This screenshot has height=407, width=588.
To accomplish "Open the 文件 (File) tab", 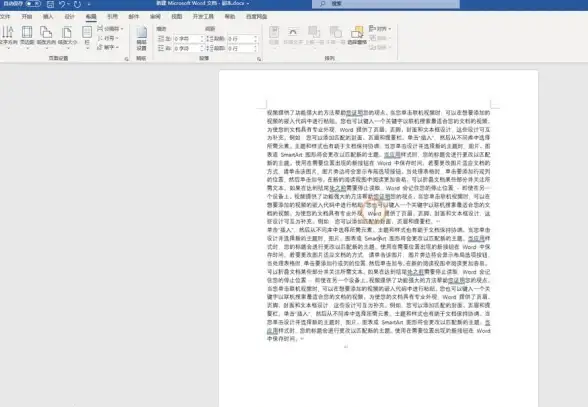I will (5, 17).
